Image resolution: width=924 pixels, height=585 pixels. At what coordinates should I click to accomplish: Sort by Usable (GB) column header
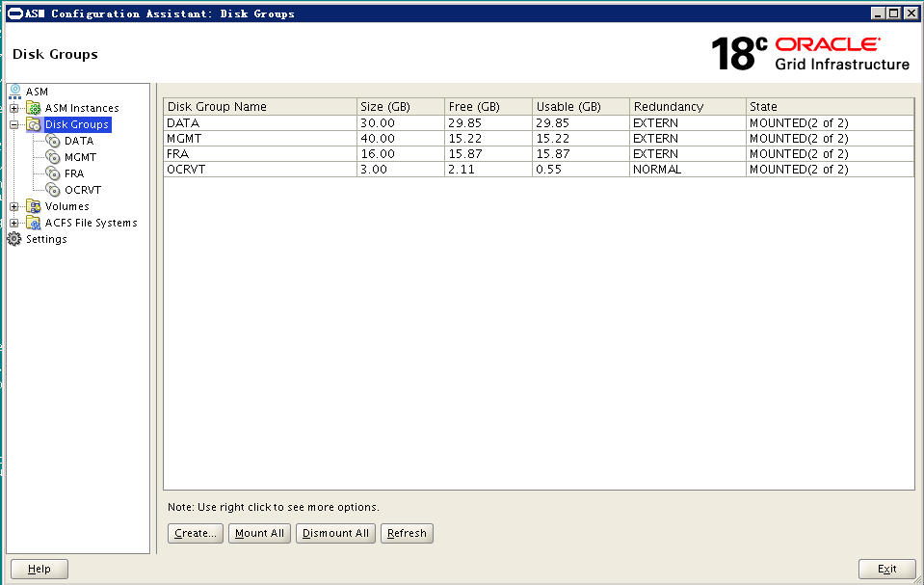tap(581, 107)
